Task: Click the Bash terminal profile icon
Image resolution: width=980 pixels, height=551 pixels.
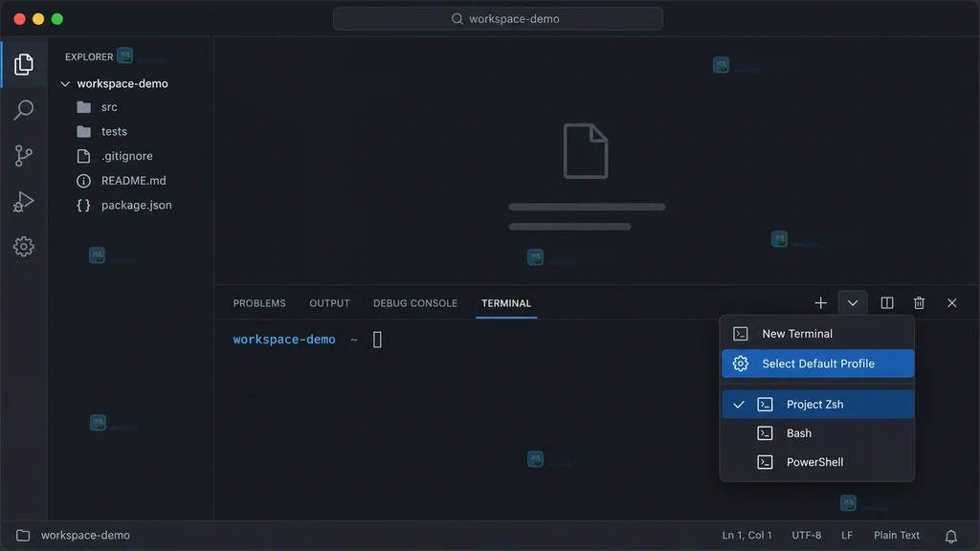Action: pyautogui.click(x=765, y=433)
